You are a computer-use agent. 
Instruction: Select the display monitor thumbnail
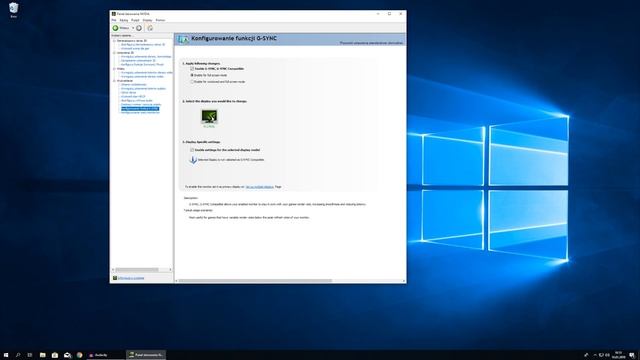coord(209,117)
